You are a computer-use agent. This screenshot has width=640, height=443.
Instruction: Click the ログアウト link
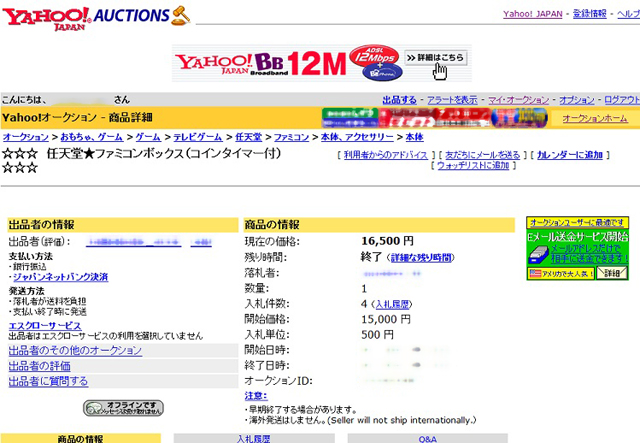pyautogui.click(x=622, y=100)
